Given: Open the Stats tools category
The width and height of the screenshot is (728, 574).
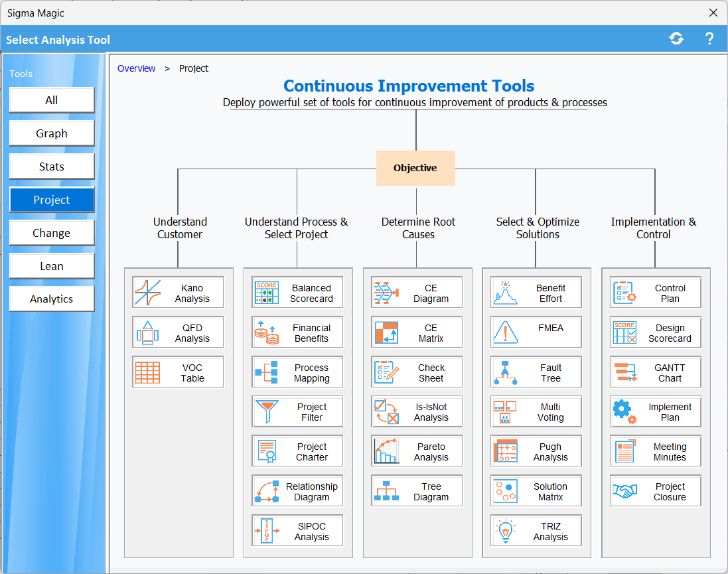Looking at the screenshot, I should click(x=52, y=167).
